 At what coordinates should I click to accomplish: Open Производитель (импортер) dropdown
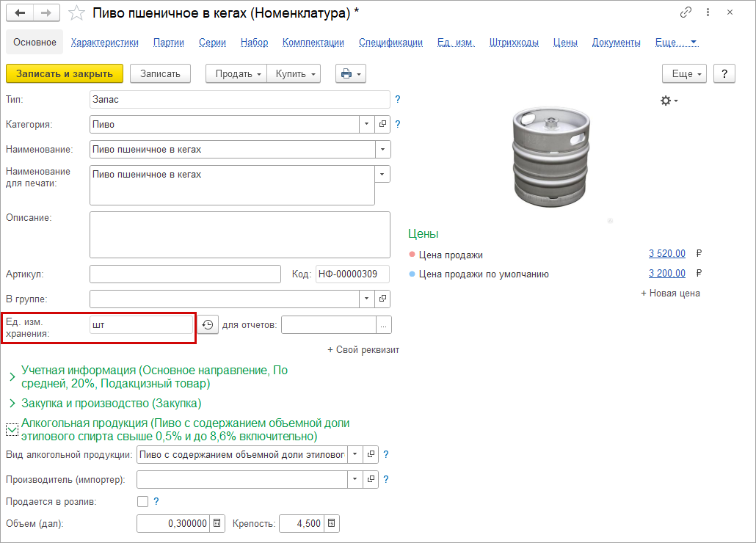click(x=355, y=479)
